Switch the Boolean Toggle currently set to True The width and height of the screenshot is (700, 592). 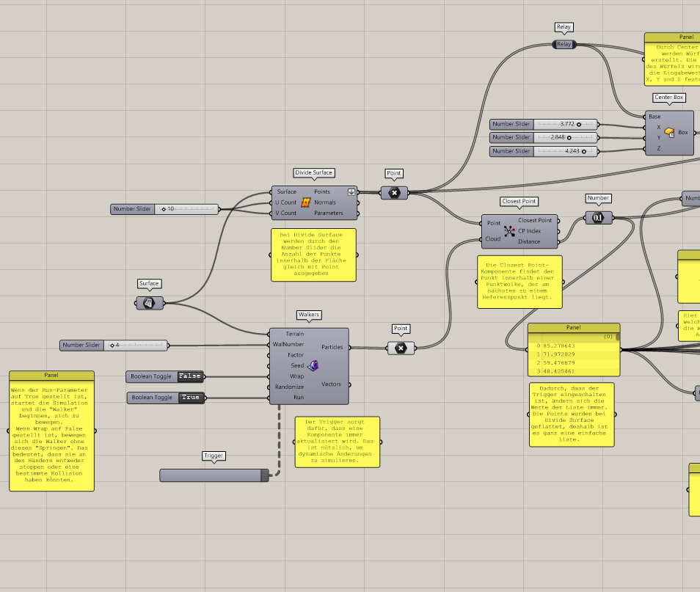[190, 397]
